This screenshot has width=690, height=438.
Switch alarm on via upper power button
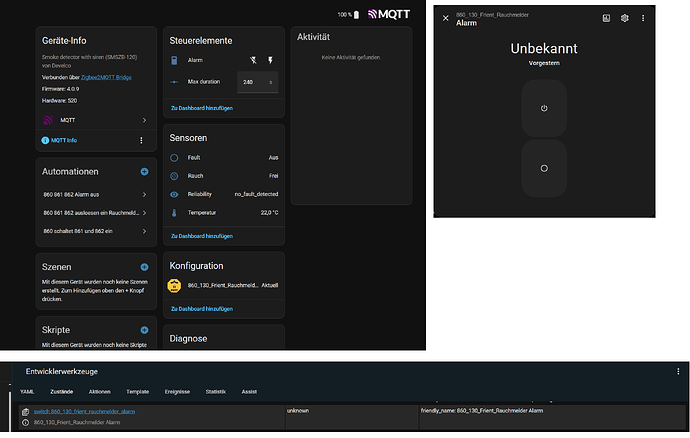point(544,108)
